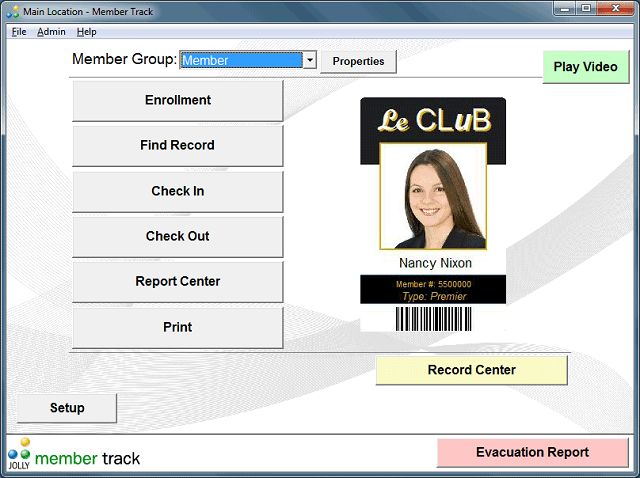Run the Evacuation Report
This screenshot has height=478, width=640.
532,452
